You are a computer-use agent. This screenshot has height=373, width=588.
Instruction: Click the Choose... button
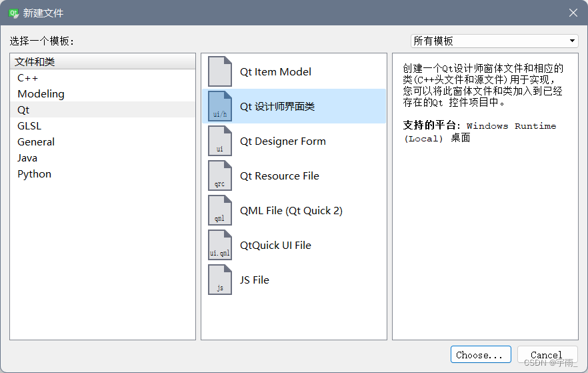[481, 354]
